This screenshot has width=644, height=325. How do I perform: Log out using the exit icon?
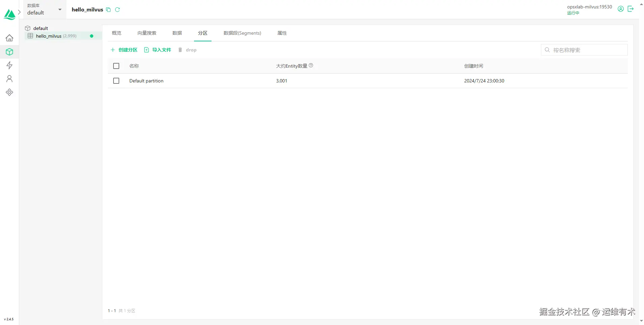point(631,9)
